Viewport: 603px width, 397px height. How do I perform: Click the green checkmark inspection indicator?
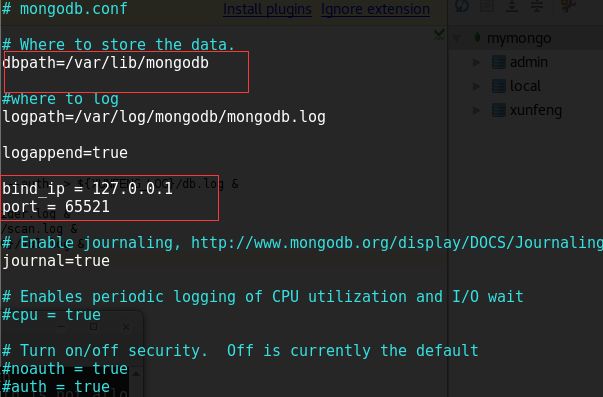[439, 35]
